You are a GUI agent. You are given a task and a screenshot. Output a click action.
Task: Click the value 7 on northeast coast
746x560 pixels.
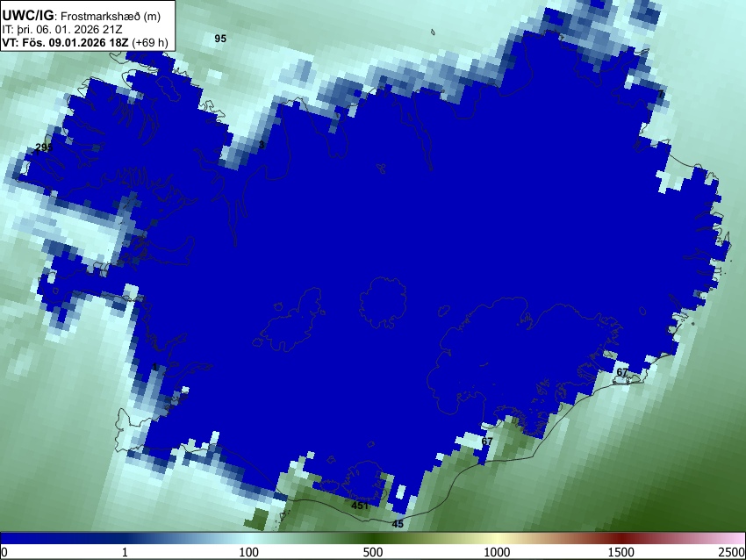pyautogui.click(x=661, y=94)
